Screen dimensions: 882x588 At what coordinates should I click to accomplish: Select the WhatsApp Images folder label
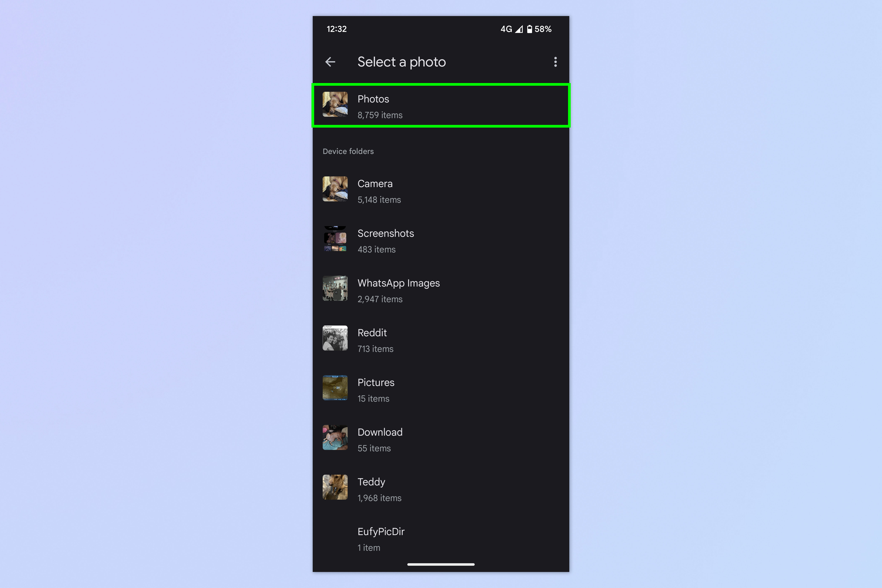(x=399, y=283)
